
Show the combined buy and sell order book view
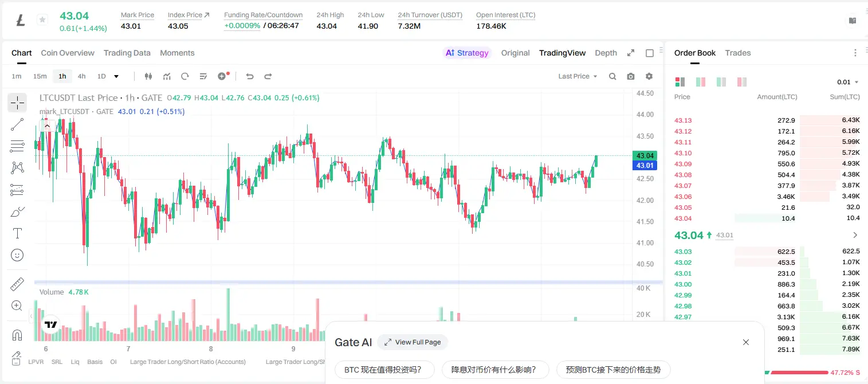680,82
